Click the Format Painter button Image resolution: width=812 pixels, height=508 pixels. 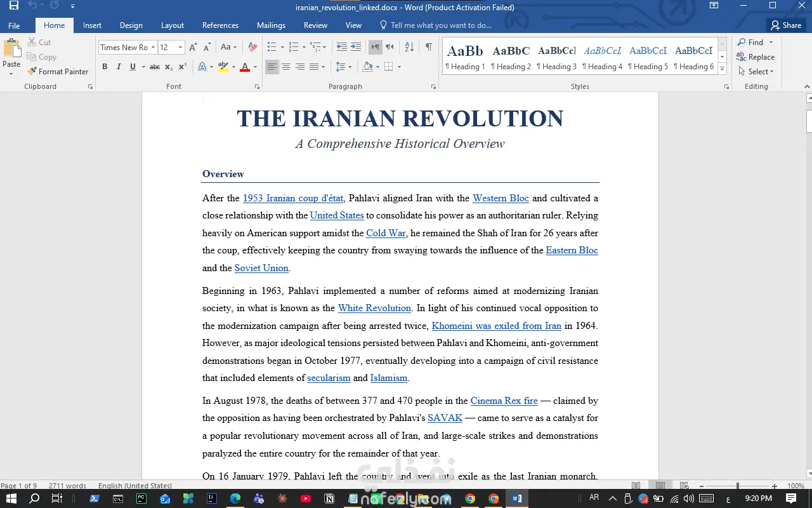point(58,72)
